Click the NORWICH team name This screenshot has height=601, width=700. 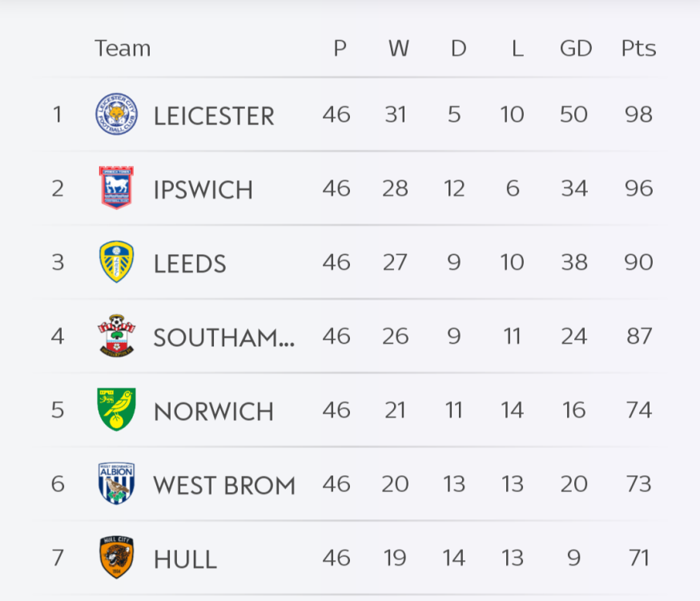pos(214,411)
